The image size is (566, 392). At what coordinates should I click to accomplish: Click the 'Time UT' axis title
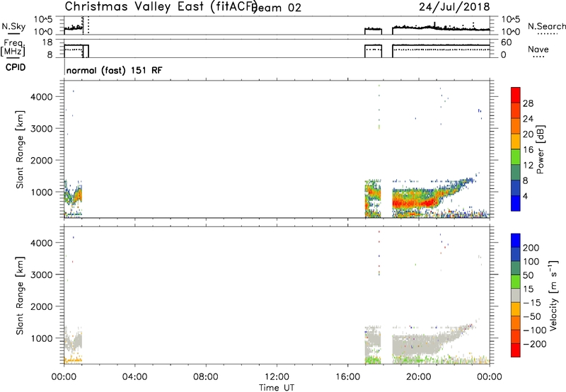(277, 388)
